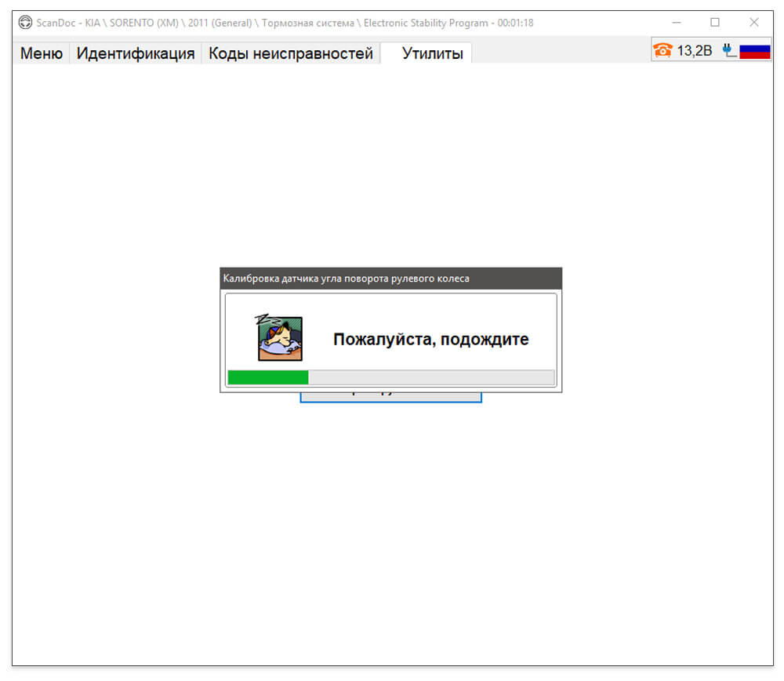Image resolution: width=784 pixels, height=681 pixels.
Task: Open the Меню tab
Action: 42,53
